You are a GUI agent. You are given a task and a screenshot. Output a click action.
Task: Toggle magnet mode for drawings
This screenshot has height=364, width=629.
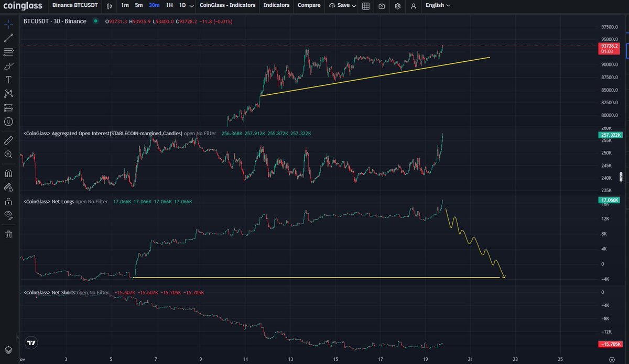click(x=8, y=173)
